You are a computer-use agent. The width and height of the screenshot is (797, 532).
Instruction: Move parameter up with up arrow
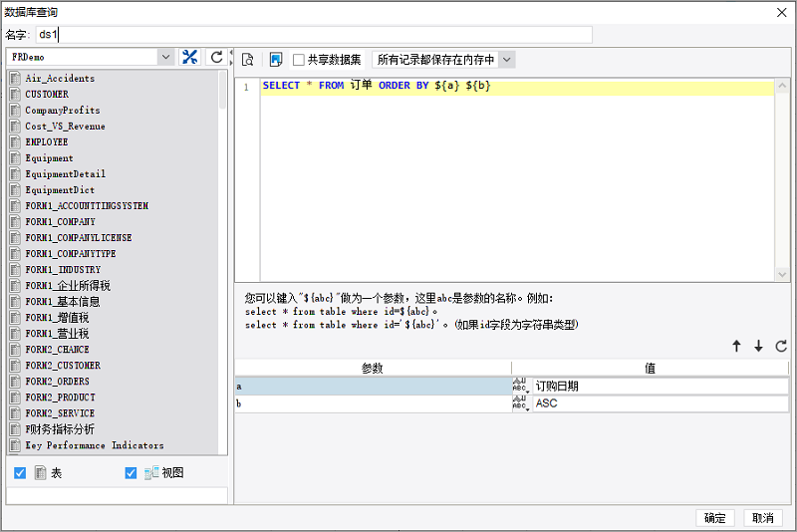(x=736, y=346)
